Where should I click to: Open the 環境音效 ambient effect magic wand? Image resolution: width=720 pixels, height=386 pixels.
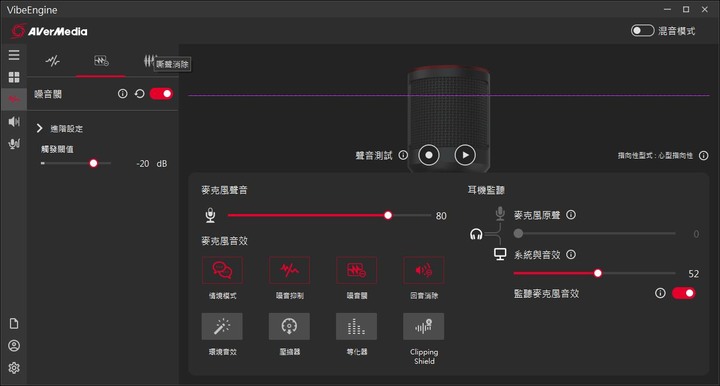(x=222, y=326)
